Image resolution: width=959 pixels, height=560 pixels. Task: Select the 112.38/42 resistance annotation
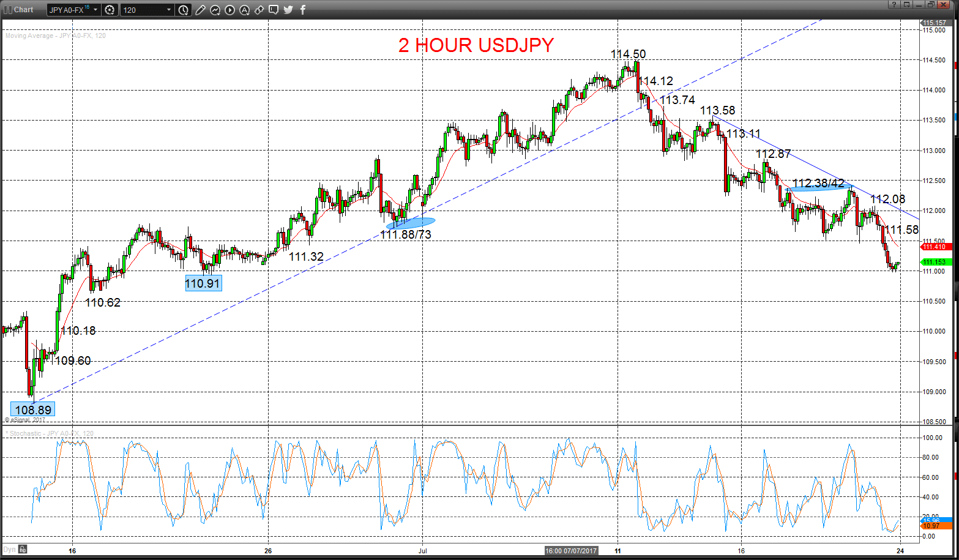click(x=818, y=183)
